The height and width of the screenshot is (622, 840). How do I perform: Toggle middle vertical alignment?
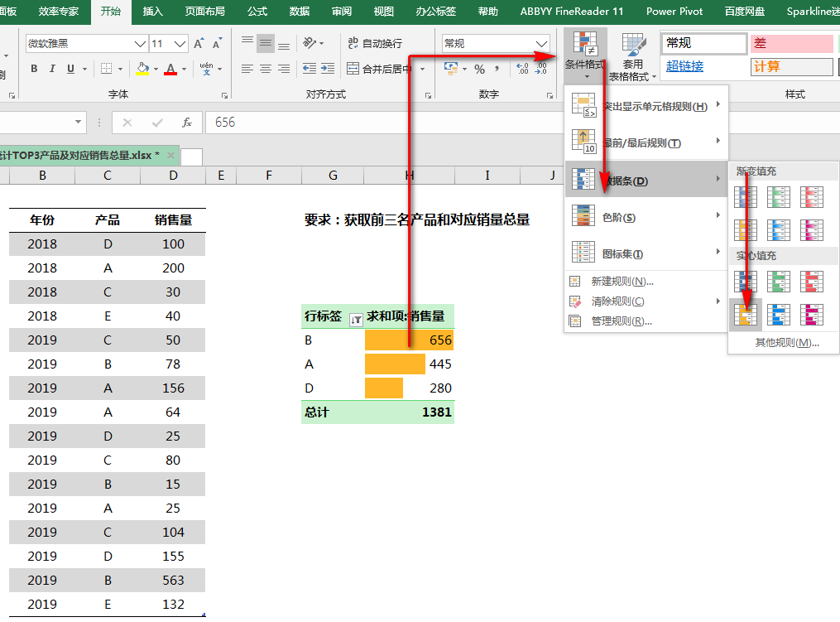[x=265, y=43]
